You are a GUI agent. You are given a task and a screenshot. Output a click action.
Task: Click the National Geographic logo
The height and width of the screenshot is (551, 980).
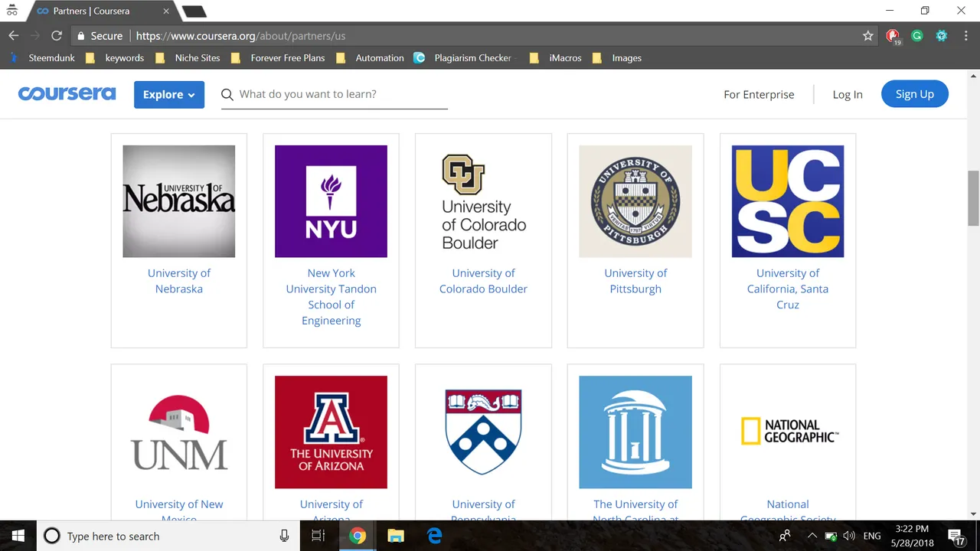788,432
